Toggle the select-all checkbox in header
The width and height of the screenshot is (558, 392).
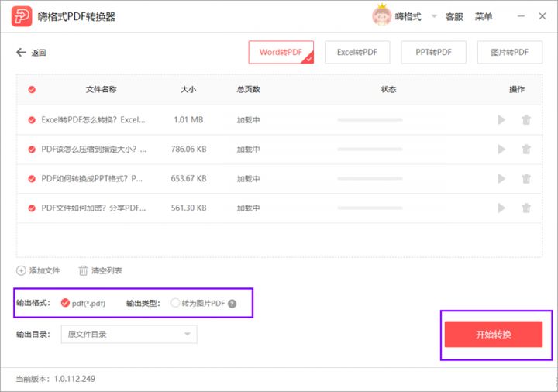32,89
